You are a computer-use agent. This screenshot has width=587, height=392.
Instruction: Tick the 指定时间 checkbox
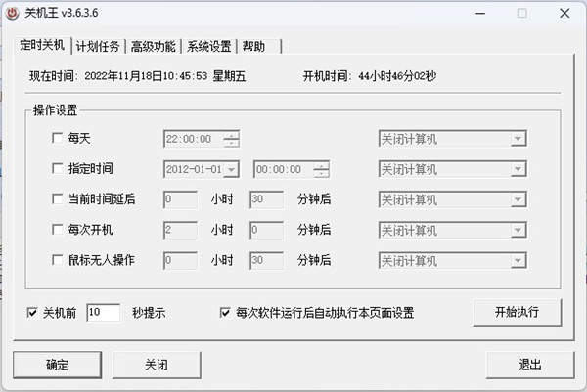(58, 169)
